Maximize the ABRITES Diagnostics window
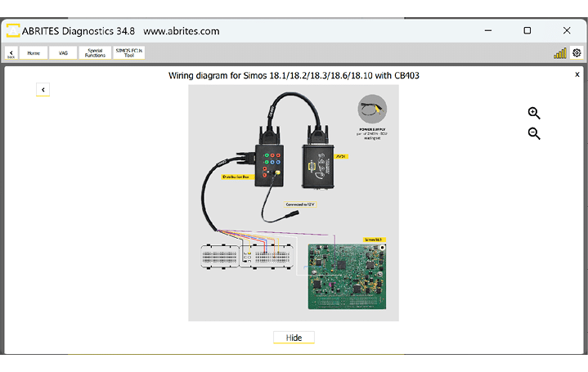The width and height of the screenshot is (588, 372). point(527,31)
